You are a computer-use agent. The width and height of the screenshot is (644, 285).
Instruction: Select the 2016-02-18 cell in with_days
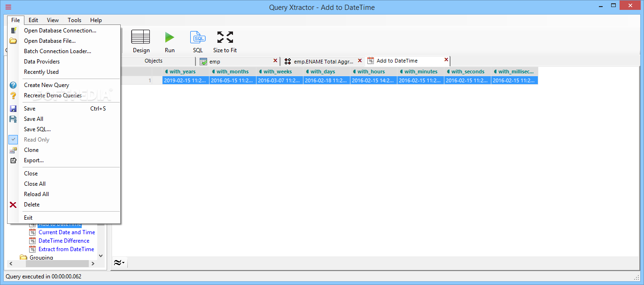pyautogui.click(x=326, y=80)
